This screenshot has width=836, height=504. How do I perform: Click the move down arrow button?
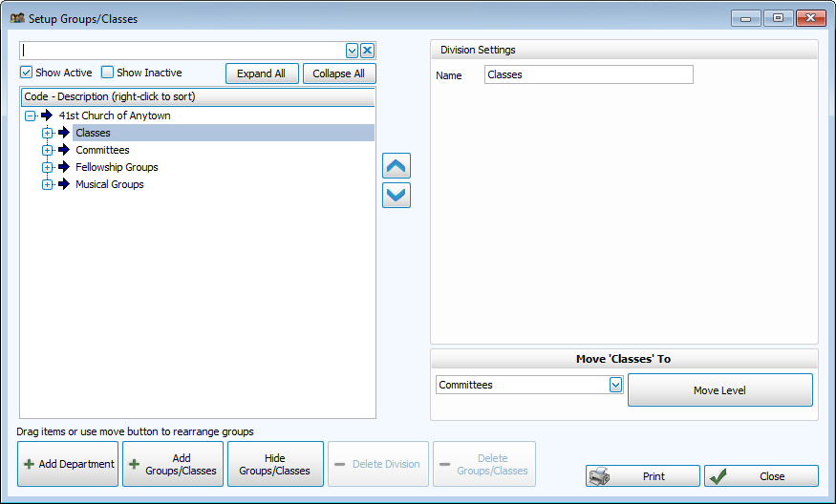pos(396,196)
